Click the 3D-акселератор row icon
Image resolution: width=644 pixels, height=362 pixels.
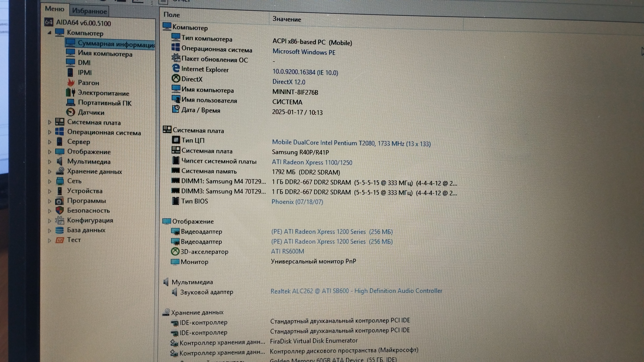pyautogui.click(x=175, y=251)
